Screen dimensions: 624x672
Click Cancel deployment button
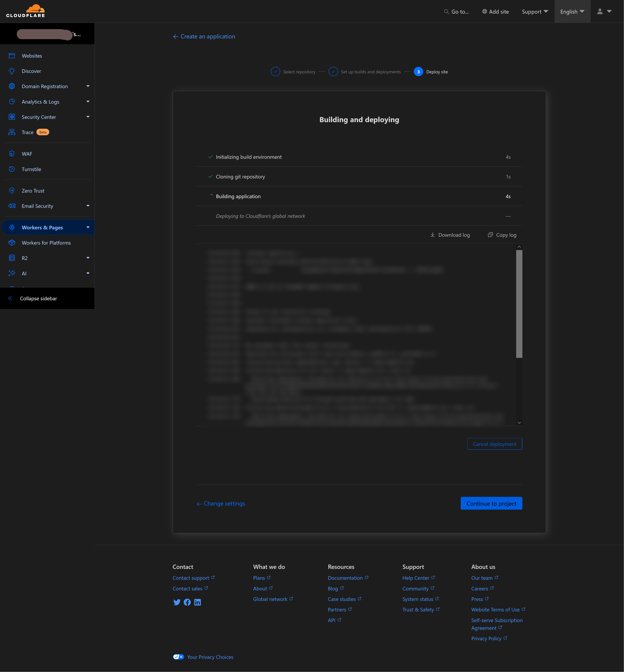494,444
